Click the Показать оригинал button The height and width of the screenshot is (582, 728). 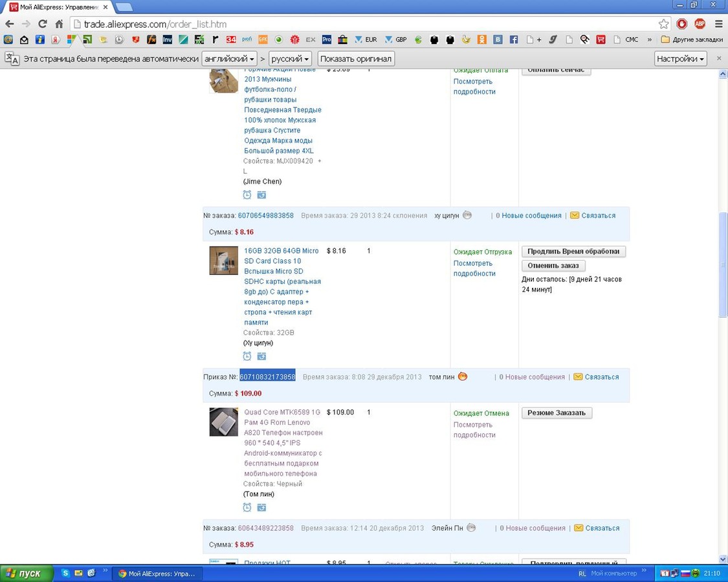coord(356,59)
